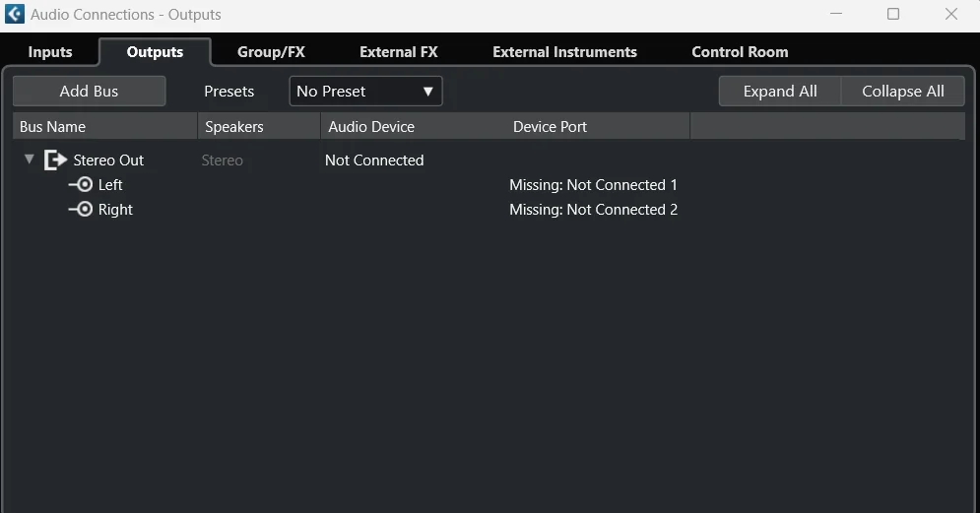Click the Add Bus button
The height and width of the screenshot is (513, 980).
(89, 92)
